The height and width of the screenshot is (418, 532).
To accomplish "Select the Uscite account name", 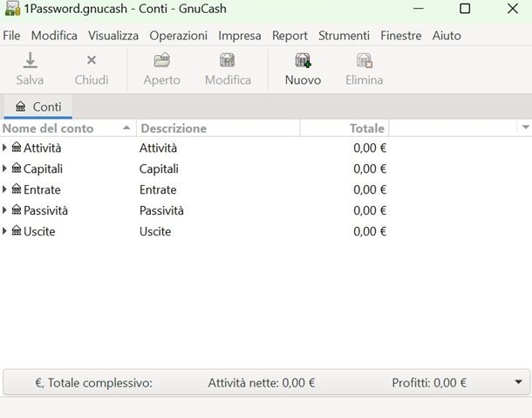I will click(39, 231).
